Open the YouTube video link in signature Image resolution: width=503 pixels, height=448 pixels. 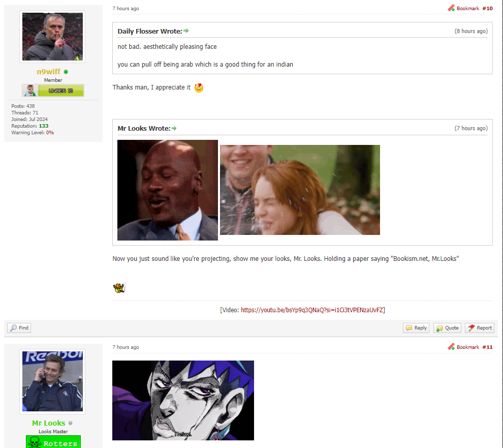click(x=312, y=310)
